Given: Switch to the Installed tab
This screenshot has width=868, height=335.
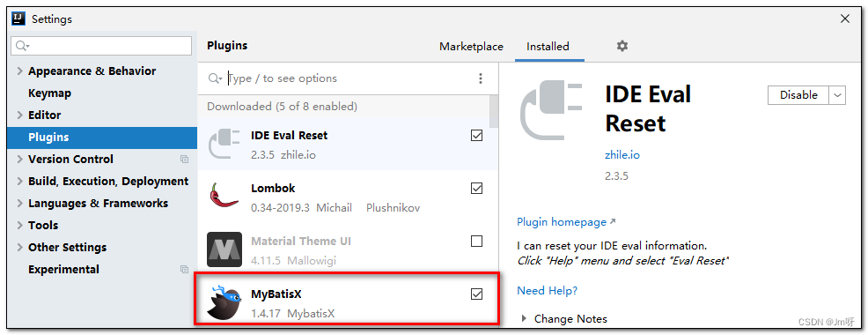Looking at the screenshot, I should tap(548, 47).
